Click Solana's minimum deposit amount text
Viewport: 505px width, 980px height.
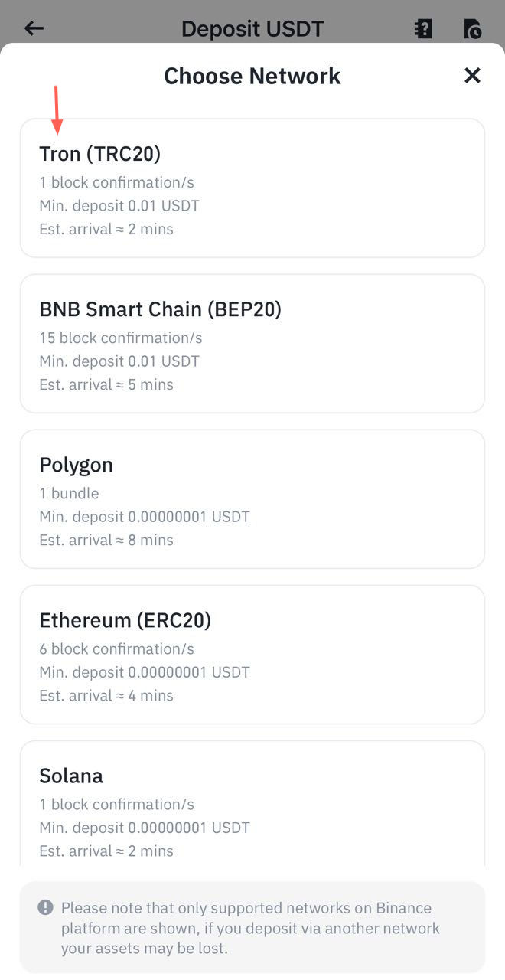pos(145,828)
